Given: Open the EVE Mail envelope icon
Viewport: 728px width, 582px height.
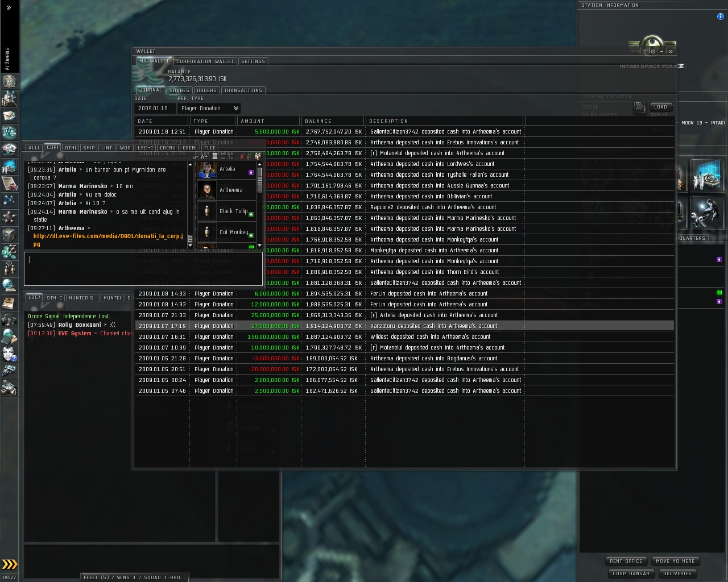Looking at the screenshot, I should (9, 115).
